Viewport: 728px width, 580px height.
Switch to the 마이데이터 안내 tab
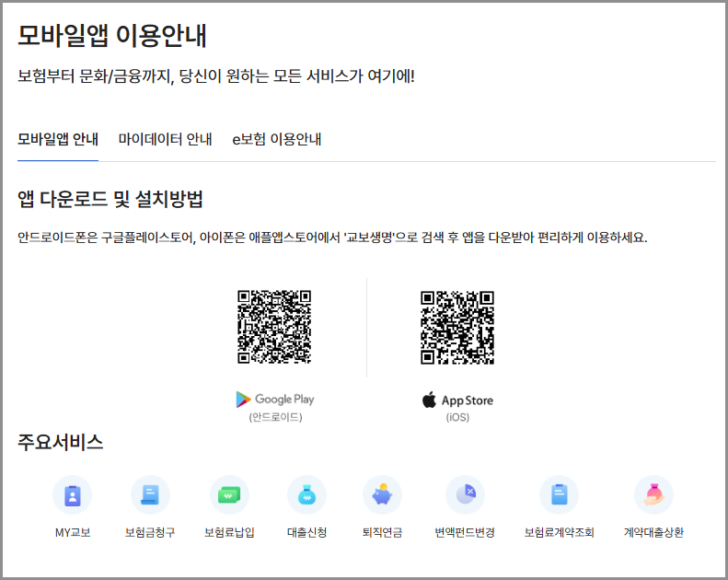[166, 139]
